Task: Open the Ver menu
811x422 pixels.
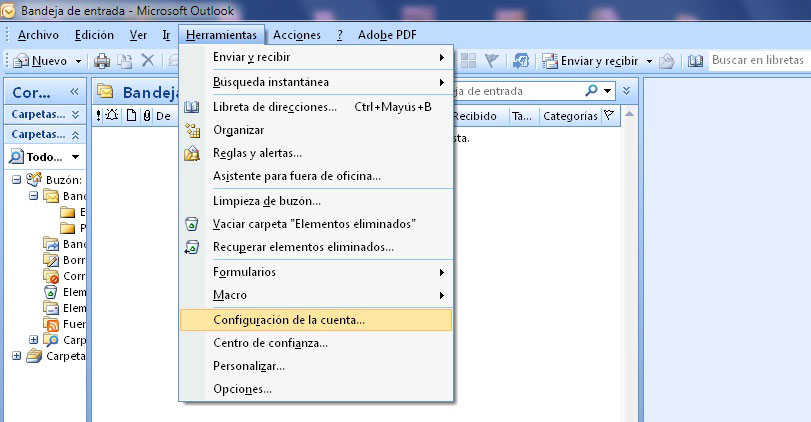Action: tap(138, 35)
